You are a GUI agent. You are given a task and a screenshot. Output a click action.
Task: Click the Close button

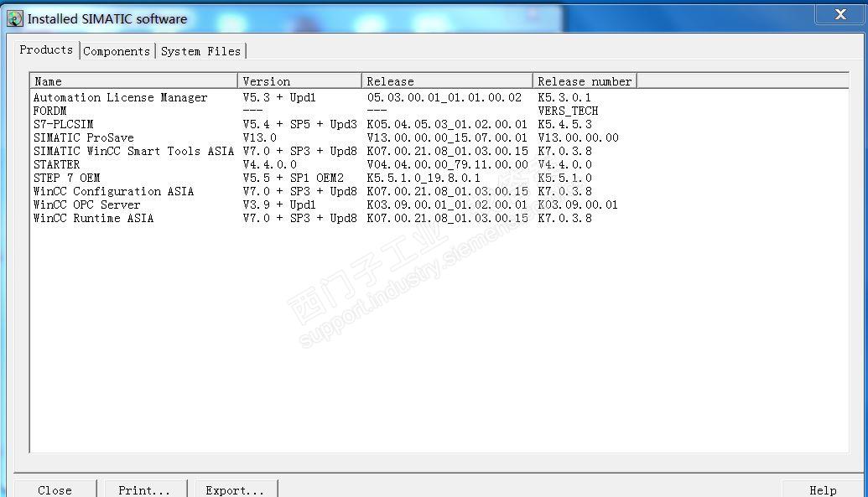[x=55, y=489]
